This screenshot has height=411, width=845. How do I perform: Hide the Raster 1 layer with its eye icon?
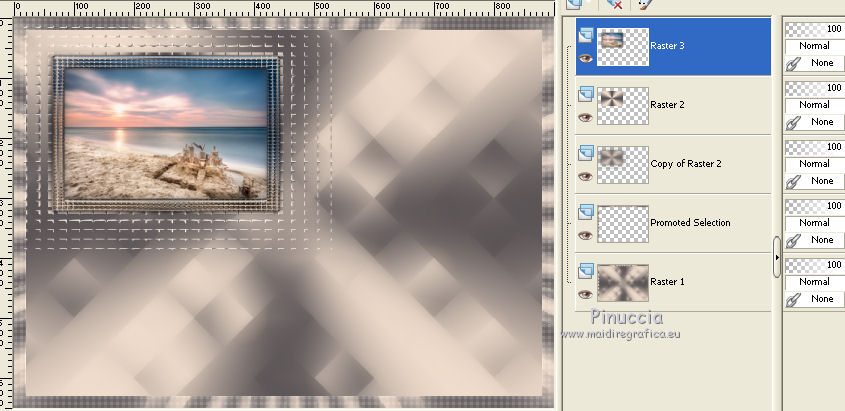tap(585, 294)
